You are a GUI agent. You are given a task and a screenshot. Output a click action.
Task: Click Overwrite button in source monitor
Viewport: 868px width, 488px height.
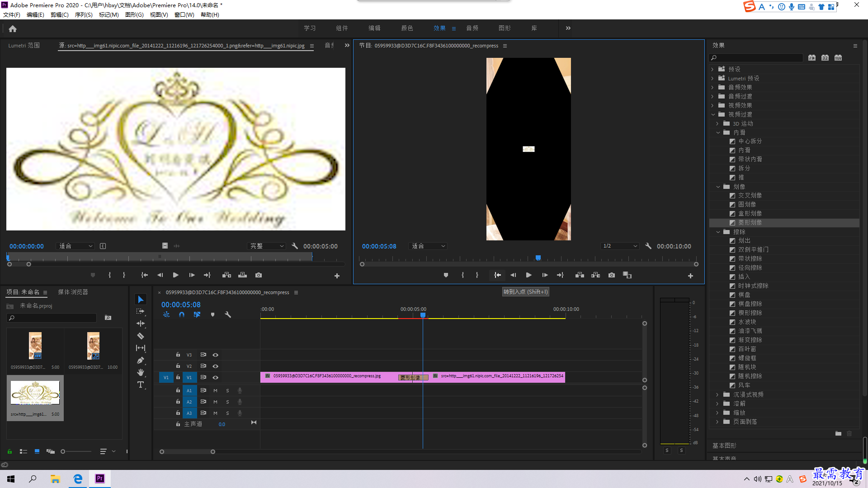[x=242, y=275]
